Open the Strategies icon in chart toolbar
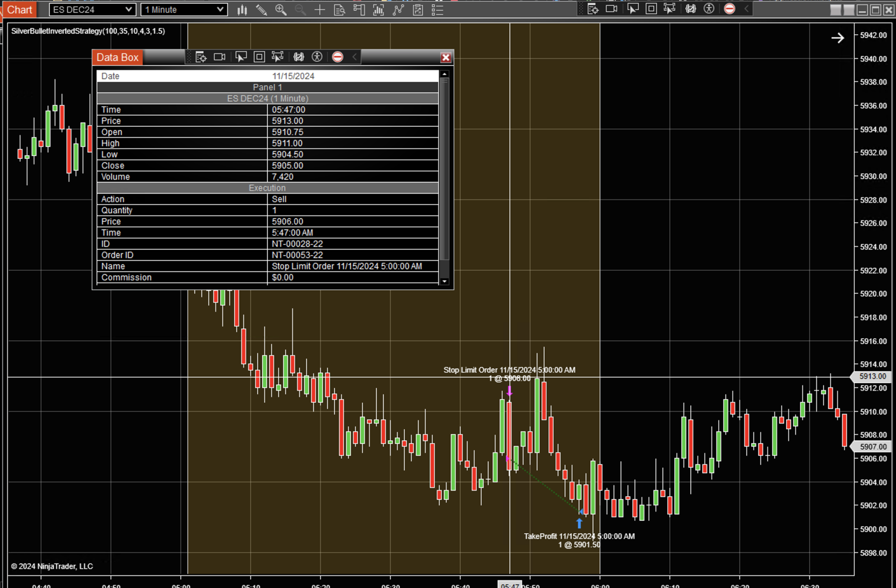Viewport: 896px width, 588px height. 418,10
